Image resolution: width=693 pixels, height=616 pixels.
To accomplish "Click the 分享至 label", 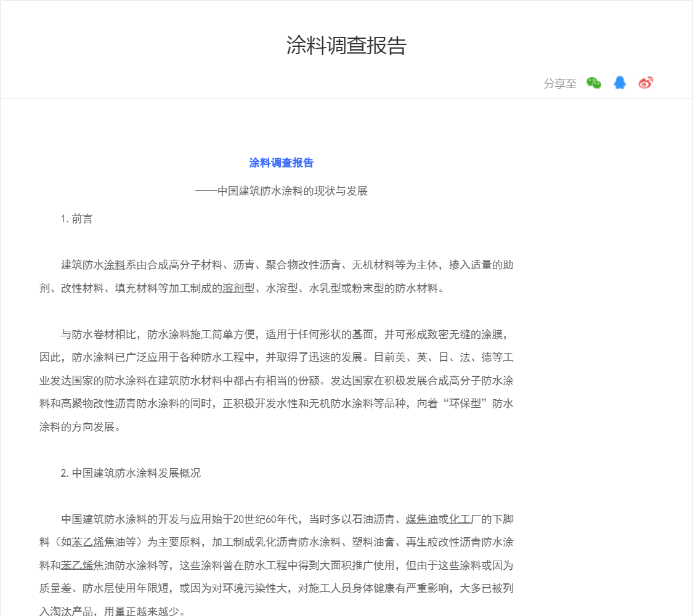I will (560, 84).
